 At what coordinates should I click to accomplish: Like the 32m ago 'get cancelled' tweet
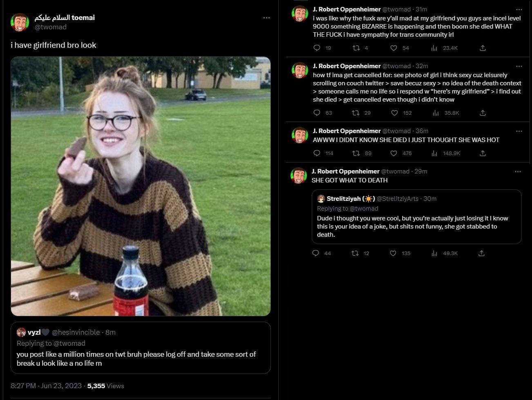coord(394,113)
